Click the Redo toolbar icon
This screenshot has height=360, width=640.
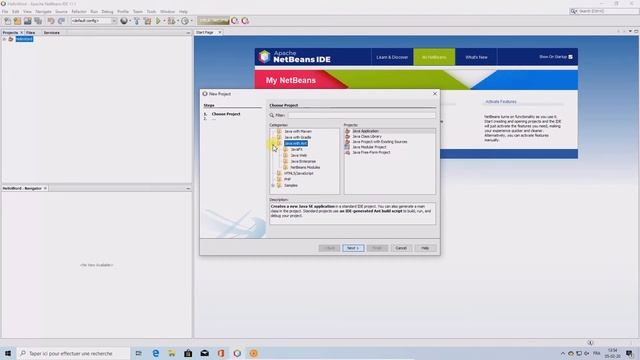61,21
